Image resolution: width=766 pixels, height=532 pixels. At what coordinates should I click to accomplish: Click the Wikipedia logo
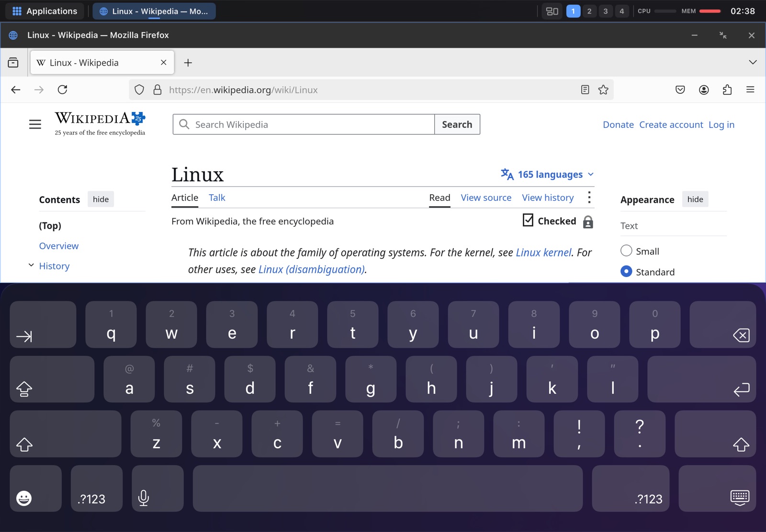(x=100, y=123)
